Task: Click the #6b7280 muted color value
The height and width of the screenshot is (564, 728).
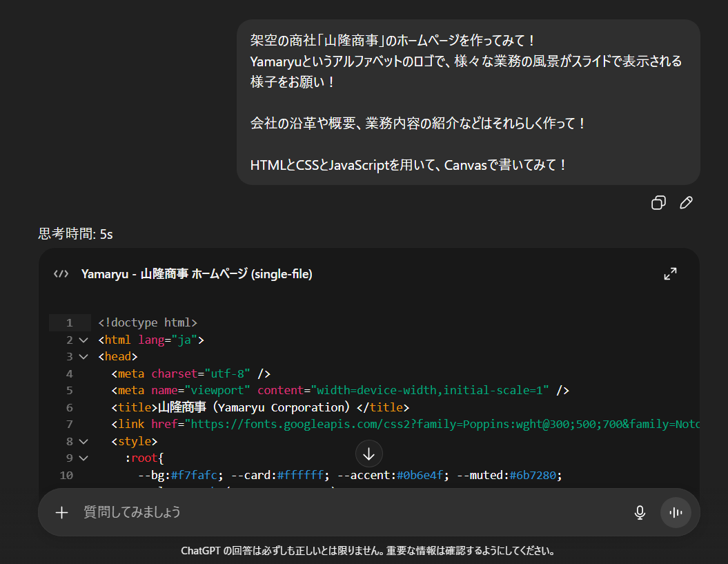Action: (x=533, y=475)
